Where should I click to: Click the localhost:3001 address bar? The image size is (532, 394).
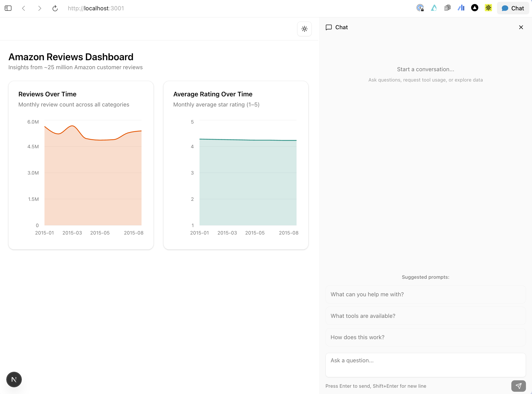pyautogui.click(x=96, y=8)
